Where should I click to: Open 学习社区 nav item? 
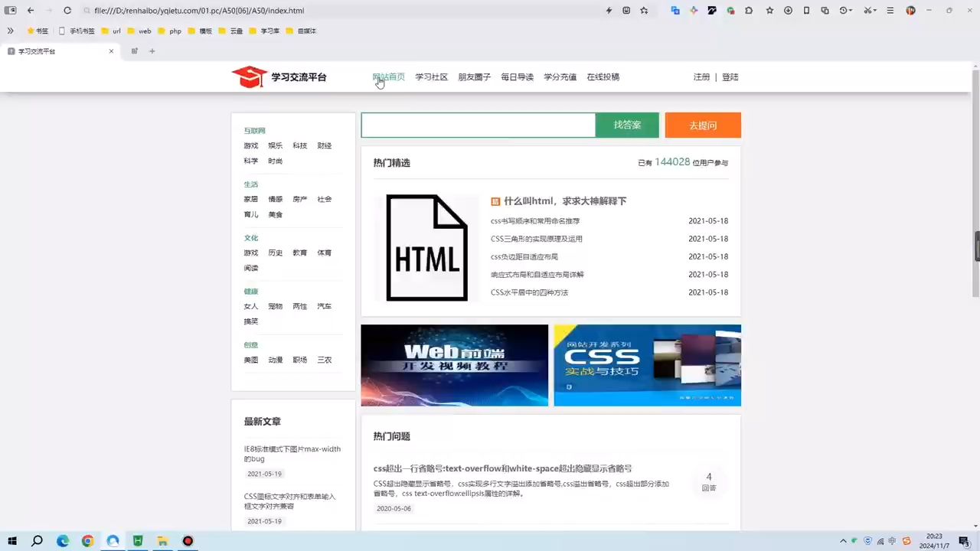(431, 77)
